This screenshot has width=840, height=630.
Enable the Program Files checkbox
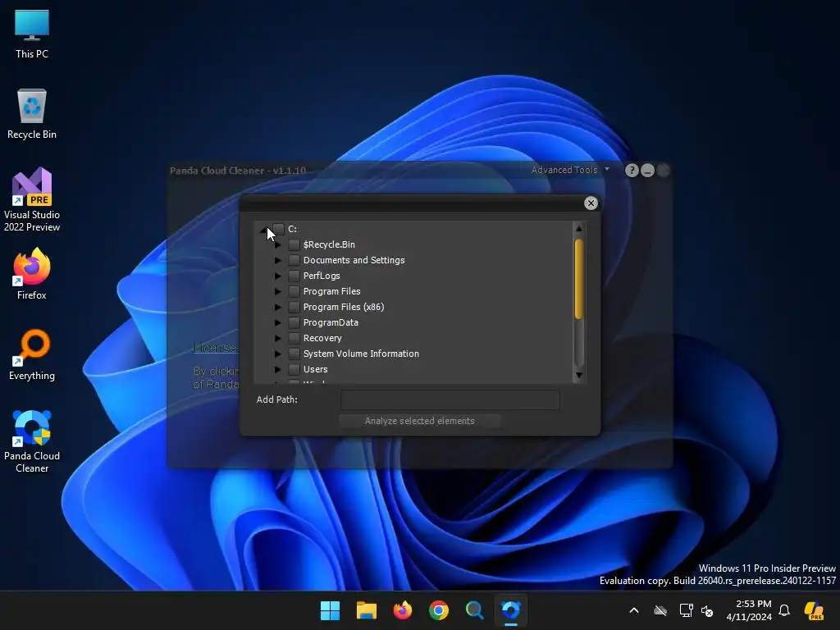294,291
